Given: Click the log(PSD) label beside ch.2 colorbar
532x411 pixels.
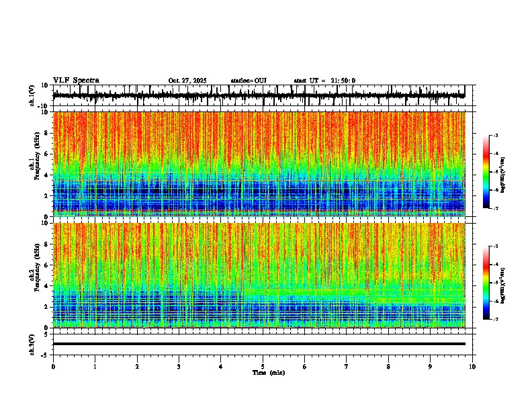Looking at the screenshot, I should click(x=503, y=285).
